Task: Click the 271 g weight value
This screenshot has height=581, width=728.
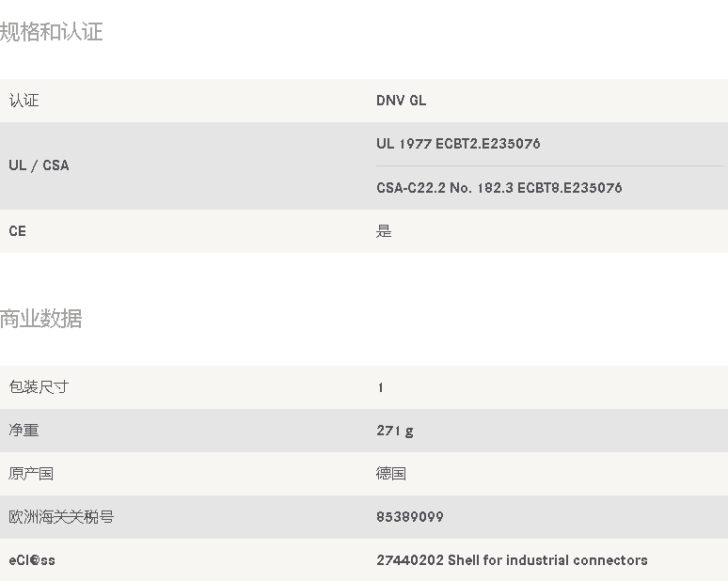Action: 395,431
